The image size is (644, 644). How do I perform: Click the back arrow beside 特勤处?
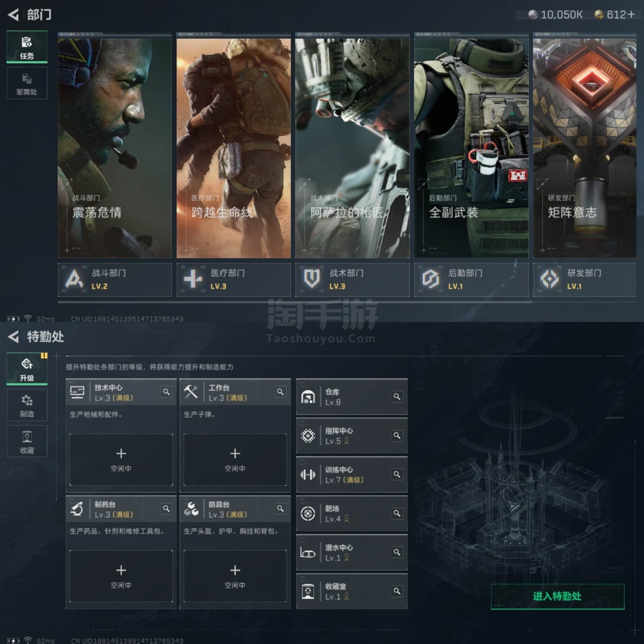point(13,337)
